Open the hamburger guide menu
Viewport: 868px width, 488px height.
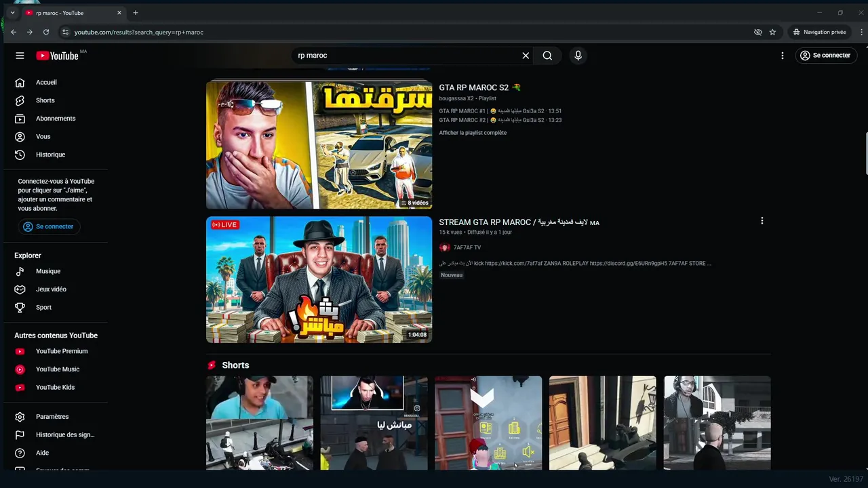coord(20,56)
